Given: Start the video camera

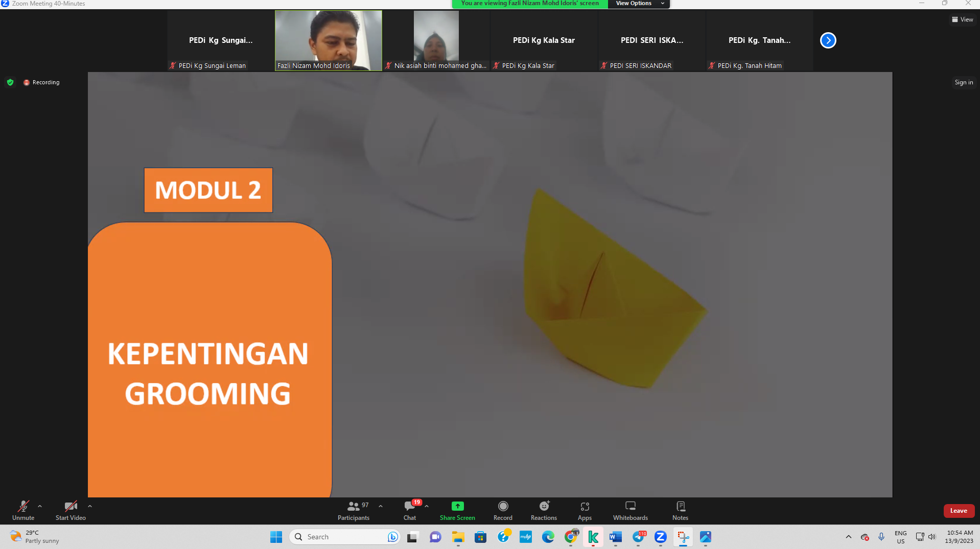Looking at the screenshot, I should tap(71, 510).
